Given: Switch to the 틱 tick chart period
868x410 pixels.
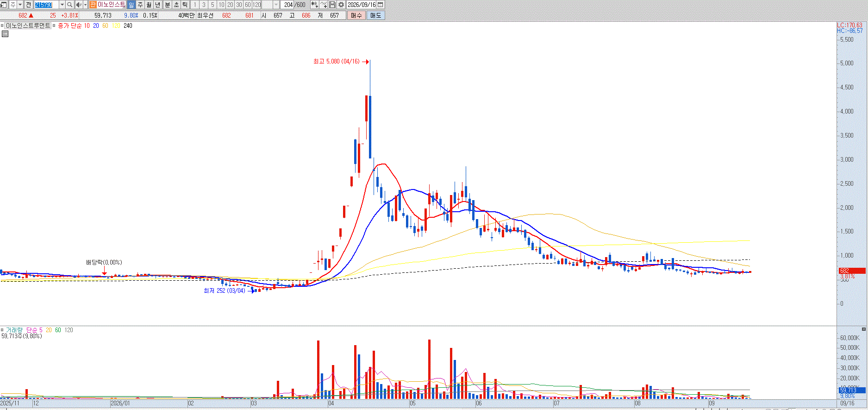Looking at the screenshot, I should point(185,5).
